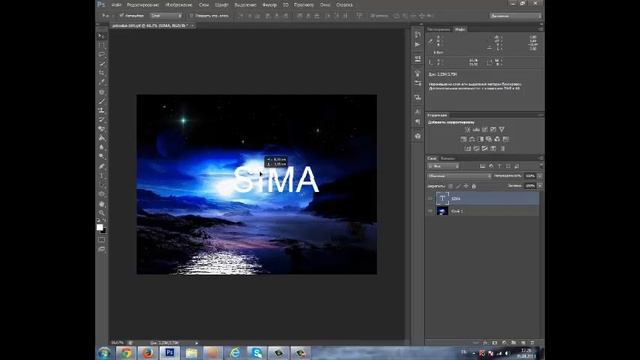Switch to the Гистограмма tab
Viewport: 640px width, 360px height.
pyautogui.click(x=439, y=29)
